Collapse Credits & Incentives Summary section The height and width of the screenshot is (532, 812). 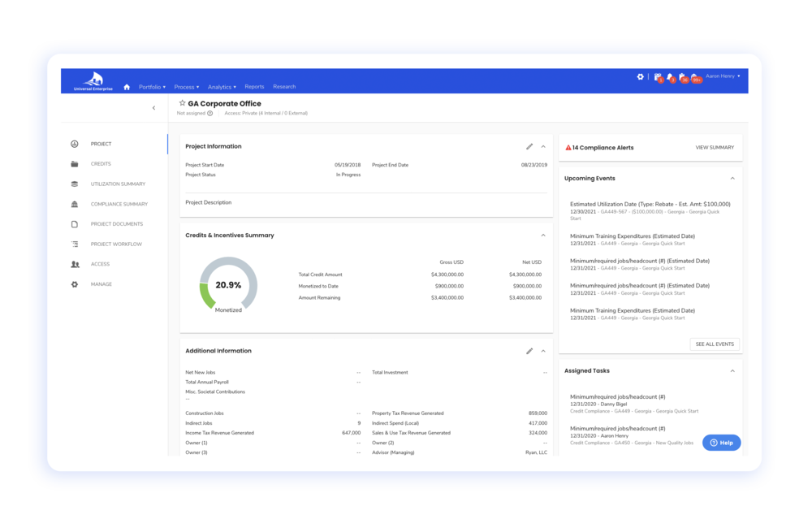tap(543, 236)
